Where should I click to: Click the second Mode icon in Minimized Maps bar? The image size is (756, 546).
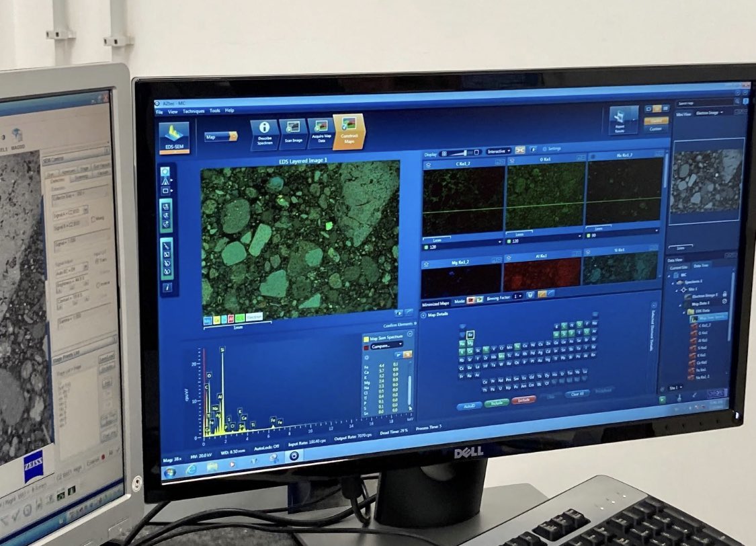(479, 300)
